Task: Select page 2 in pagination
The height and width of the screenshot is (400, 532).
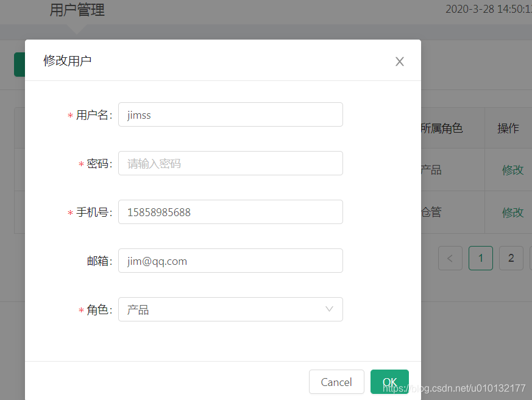Action: [511, 258]
